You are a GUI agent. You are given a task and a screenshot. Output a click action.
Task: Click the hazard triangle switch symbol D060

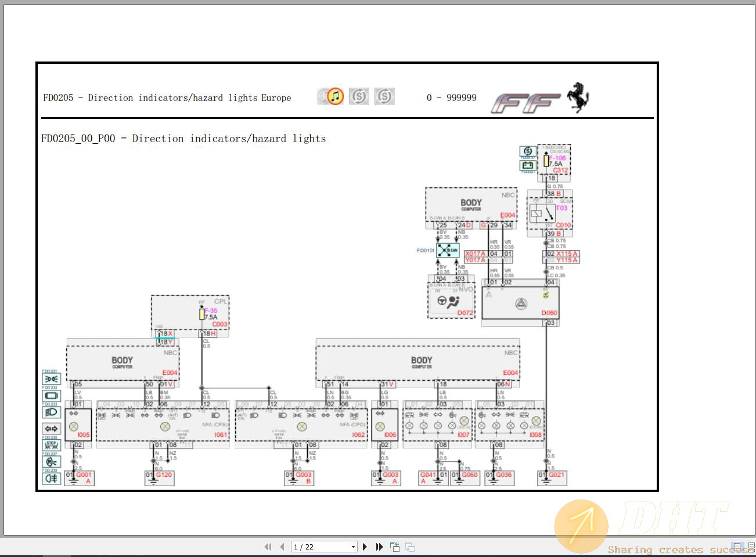click(521, 303)
